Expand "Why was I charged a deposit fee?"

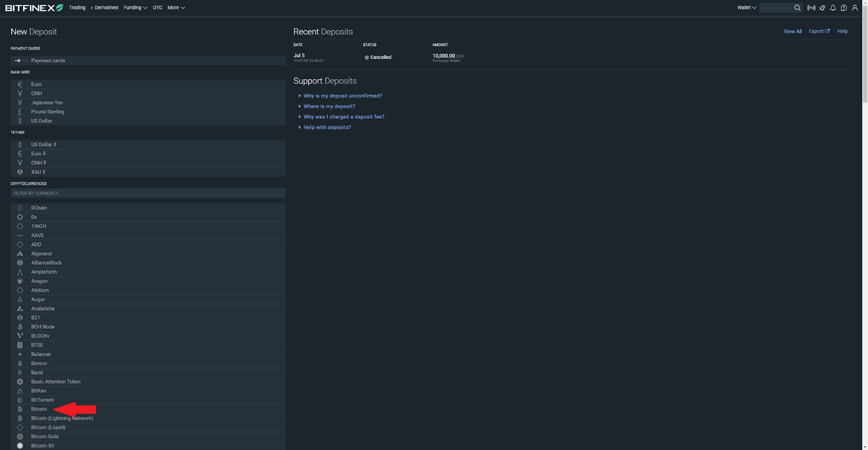344,117
